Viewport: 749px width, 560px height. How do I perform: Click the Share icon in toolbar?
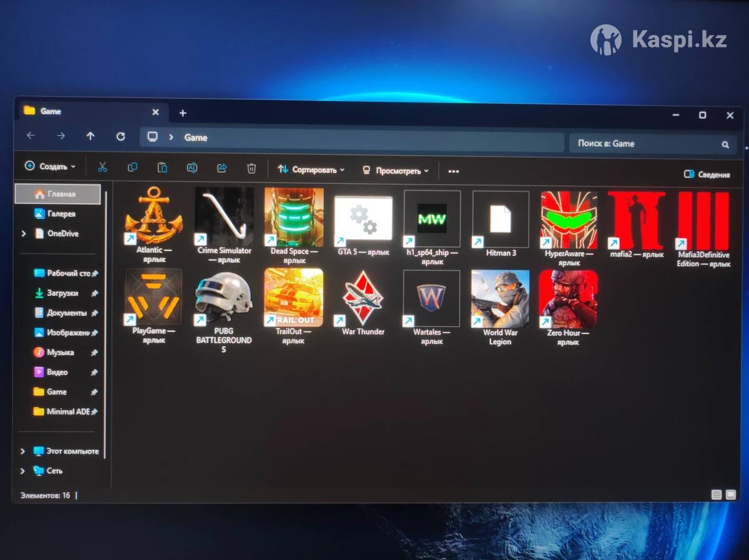(222, 168)
